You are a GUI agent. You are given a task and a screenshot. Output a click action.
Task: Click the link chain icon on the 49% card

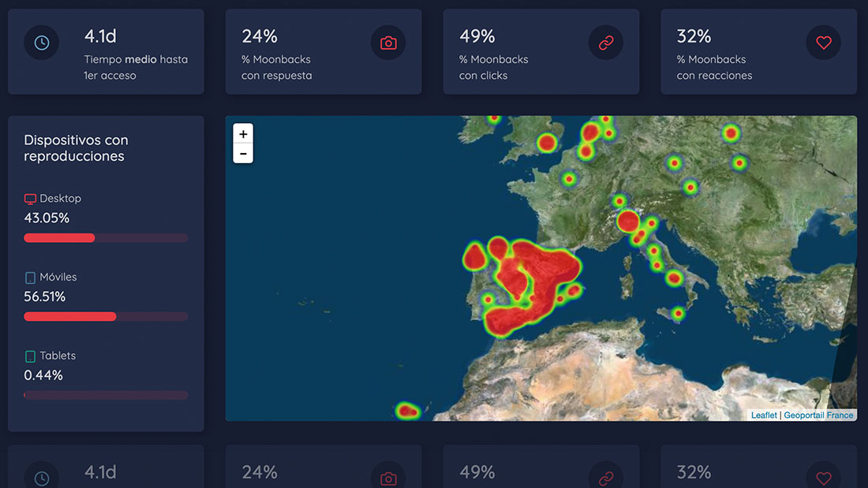[x=606, y=43]
